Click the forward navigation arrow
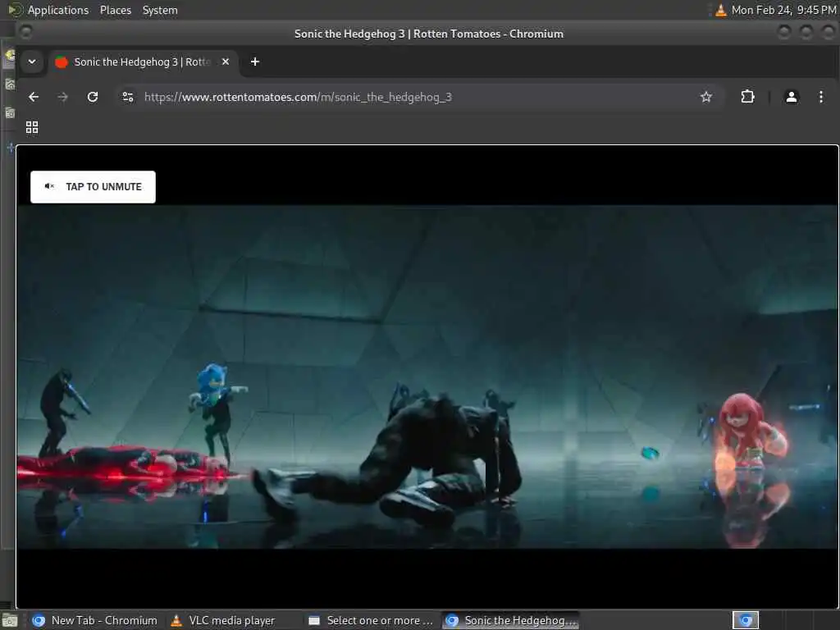This screenshot has height=630, width=840. (x=62, y=97)
